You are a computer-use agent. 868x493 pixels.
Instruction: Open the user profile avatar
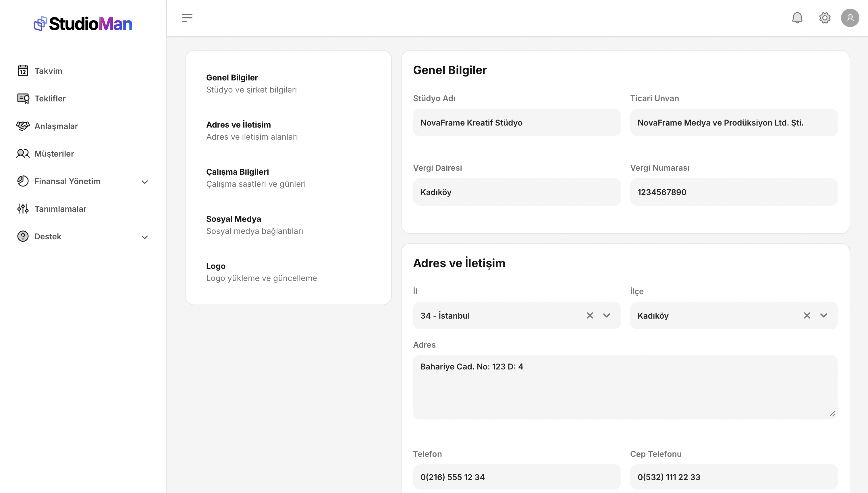pos(850,18)
